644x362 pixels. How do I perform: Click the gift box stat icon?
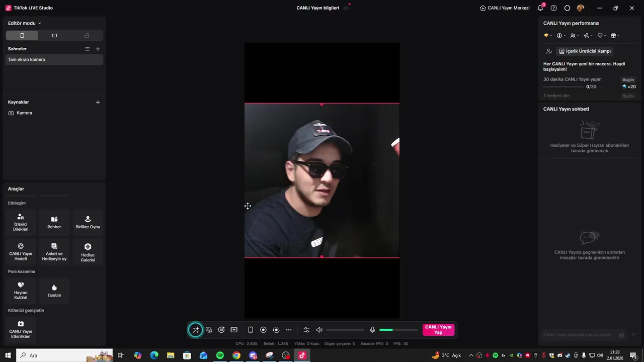(615, 36)
